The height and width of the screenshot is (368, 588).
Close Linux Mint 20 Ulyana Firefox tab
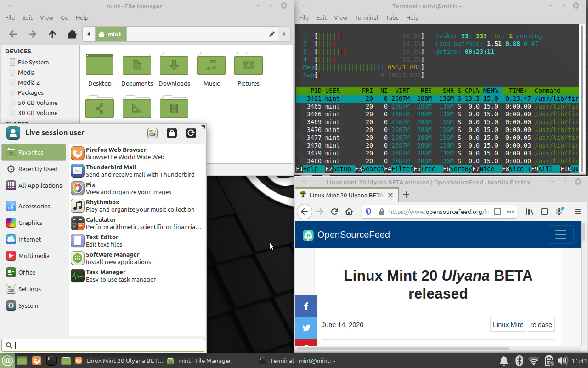tap(390, 195)
